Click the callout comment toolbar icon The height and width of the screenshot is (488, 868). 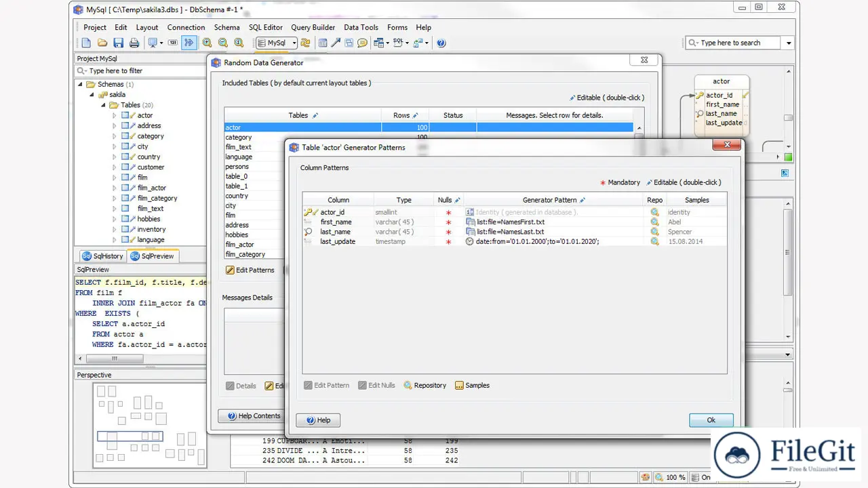(x=362, y=43)
